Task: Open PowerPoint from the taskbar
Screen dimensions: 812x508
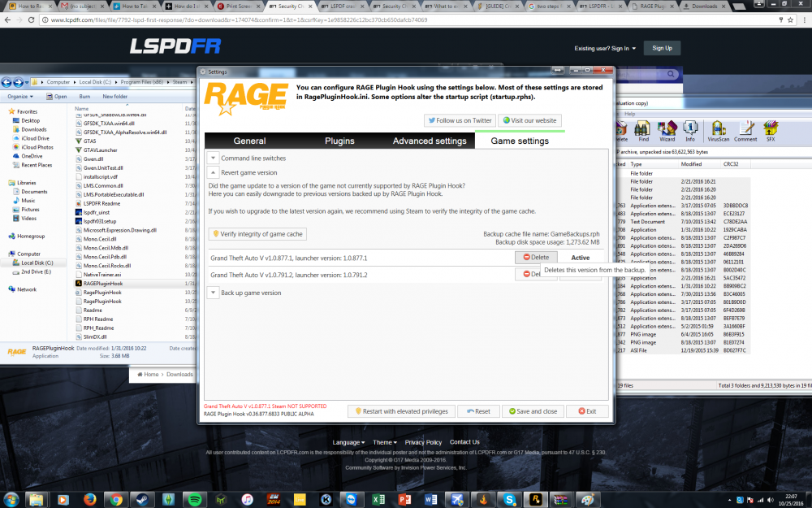Action: 404,499
